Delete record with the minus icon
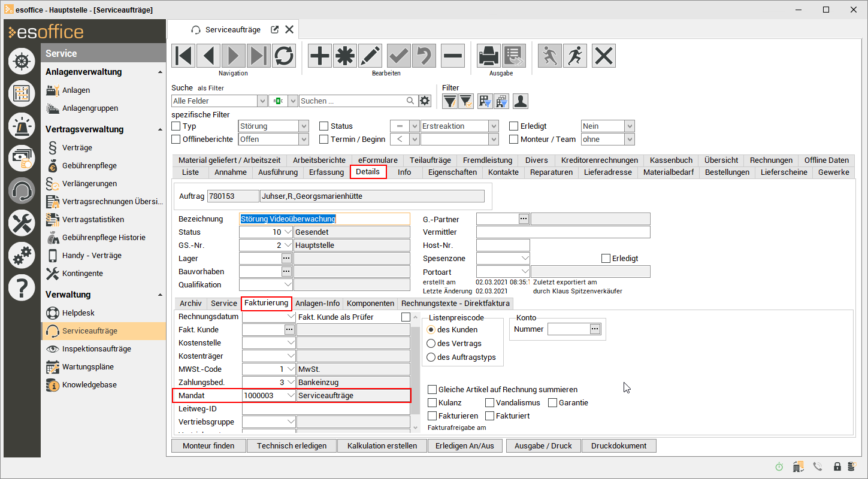 tap(453, 56)
